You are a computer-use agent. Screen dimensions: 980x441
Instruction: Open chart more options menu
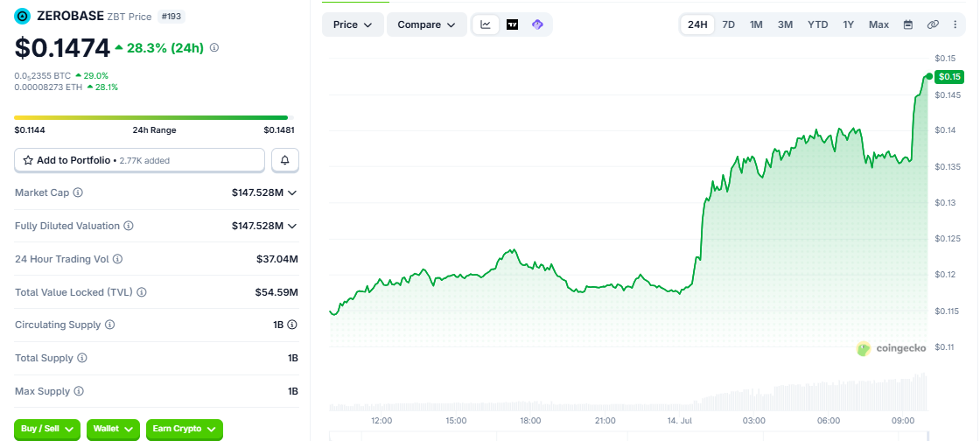(x=955, y=24)
